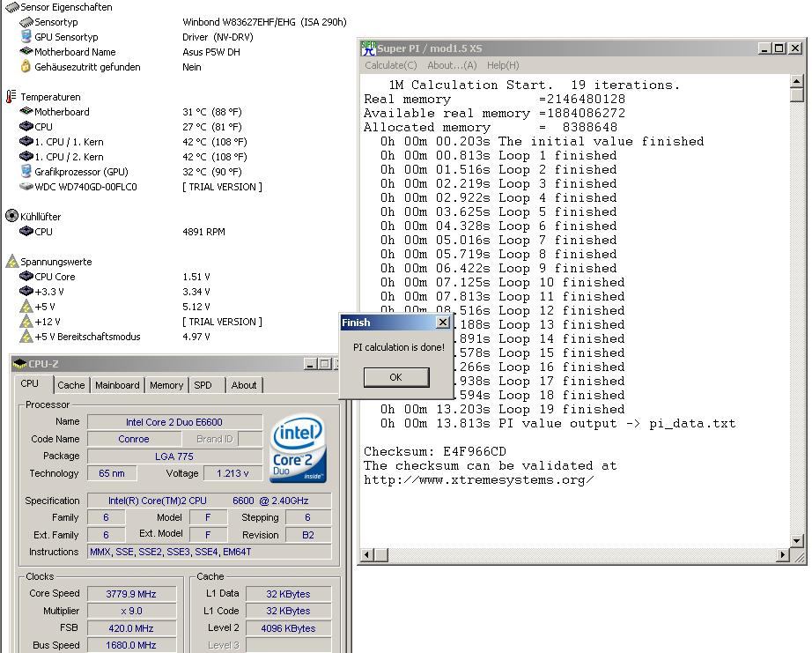The image size is (812, 653).
Task: Click the Intel Core 2 Duo logo
Action: 298,449
